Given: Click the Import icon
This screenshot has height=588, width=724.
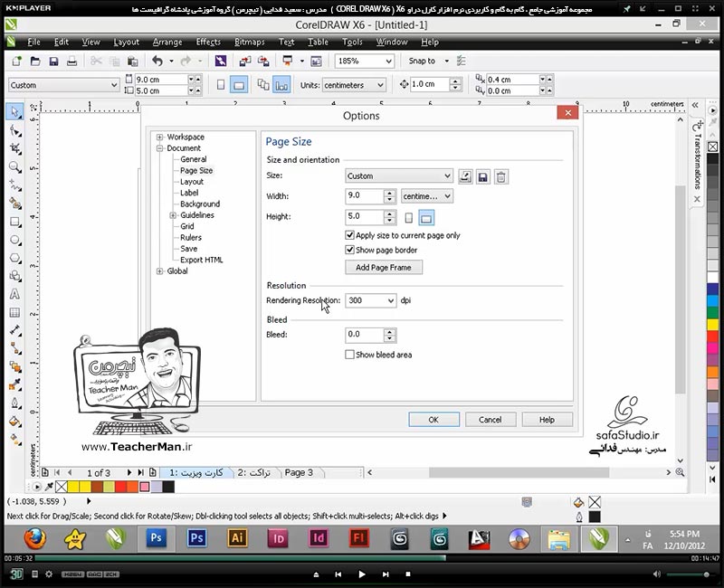Looking at the screenshot, I should click(244, 61).
